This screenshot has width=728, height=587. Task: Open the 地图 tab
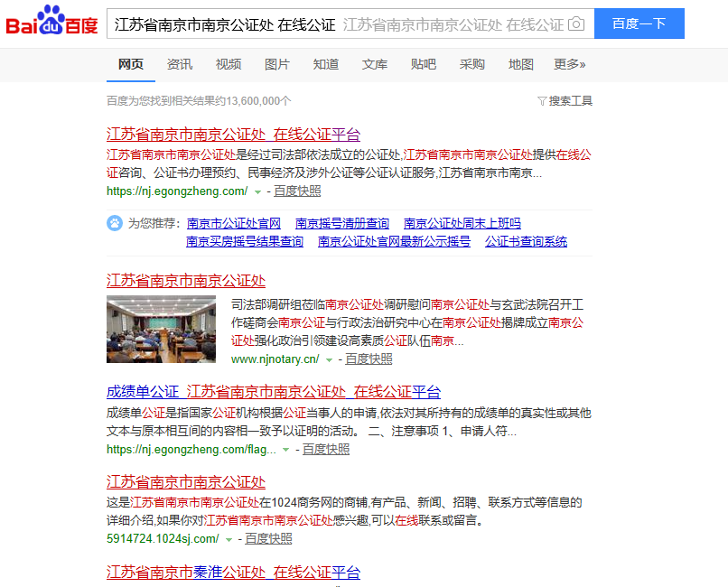pos(521,64)
